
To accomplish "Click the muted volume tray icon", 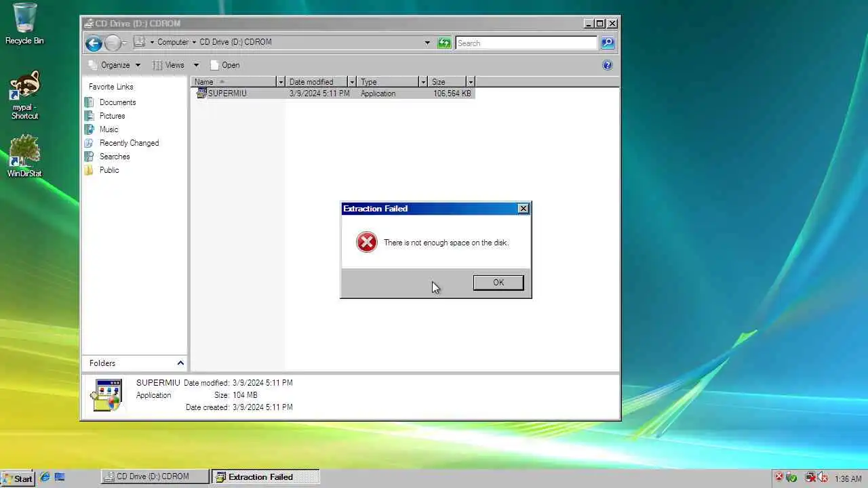I will pos(821,478).
